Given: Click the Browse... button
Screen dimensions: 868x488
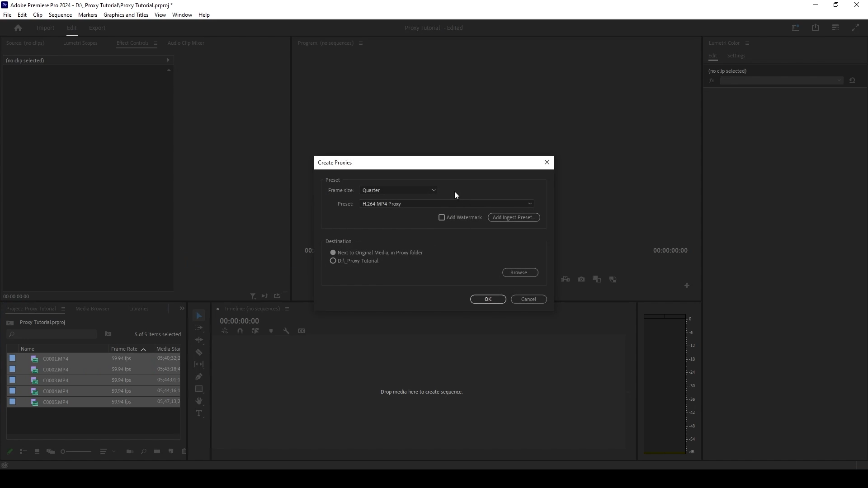Looking at the screenshot, I should coord(520,273).
